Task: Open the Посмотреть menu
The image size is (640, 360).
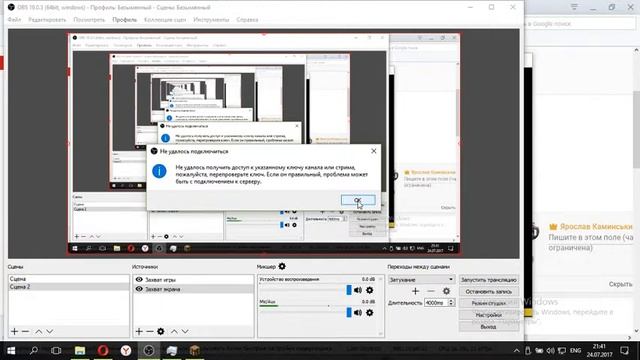Action: pos(89,20)
